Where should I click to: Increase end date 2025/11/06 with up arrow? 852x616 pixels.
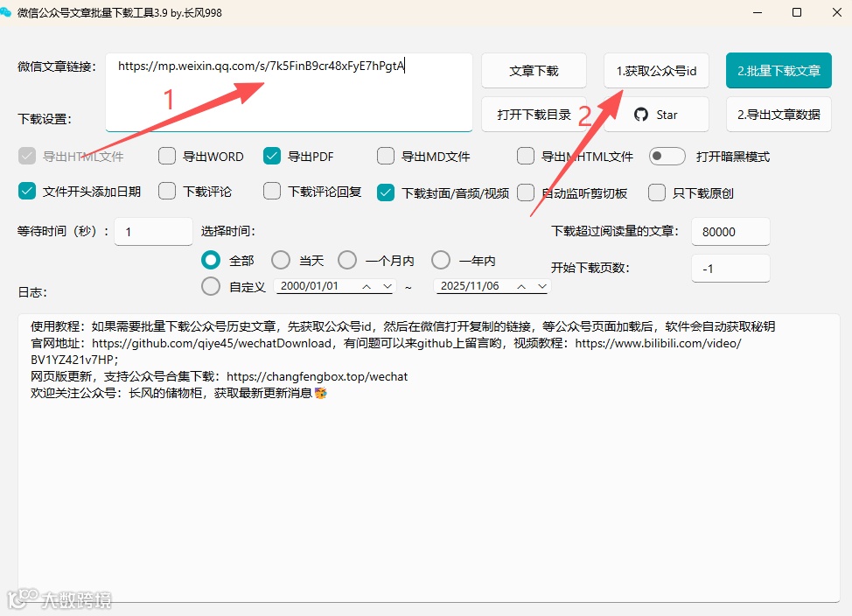point(521,286)
